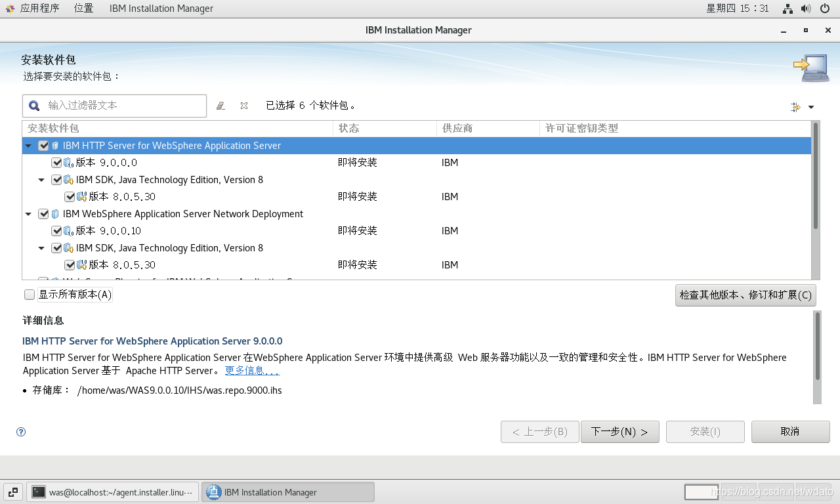
Task: Click the help question mark icon
Action: pyautogui.click(x=21, y=432)
